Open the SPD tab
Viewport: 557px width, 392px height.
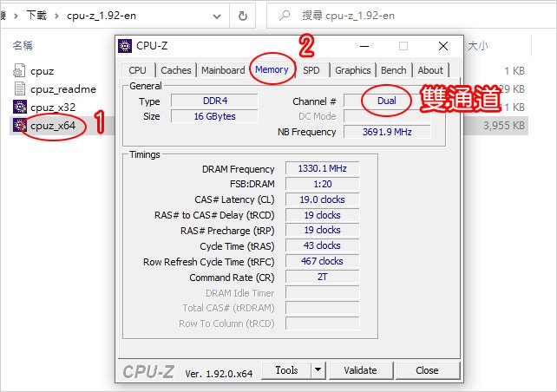(311, 70)
